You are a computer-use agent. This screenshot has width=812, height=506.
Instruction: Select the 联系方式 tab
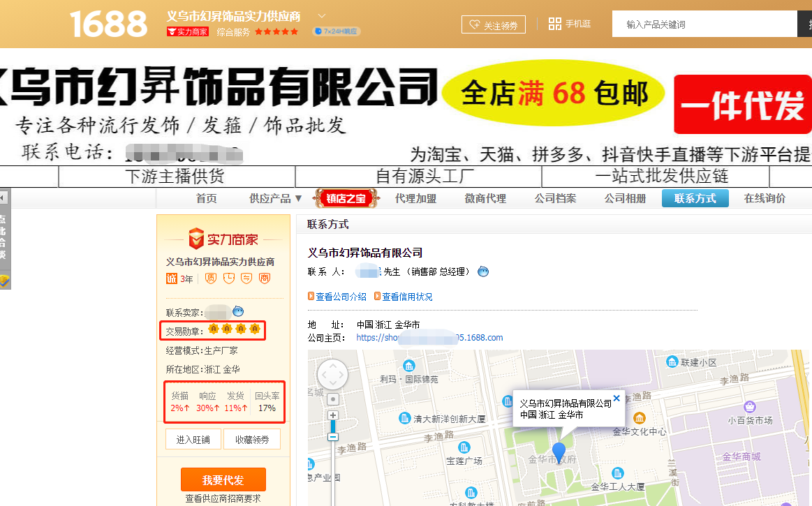(695, 198)
